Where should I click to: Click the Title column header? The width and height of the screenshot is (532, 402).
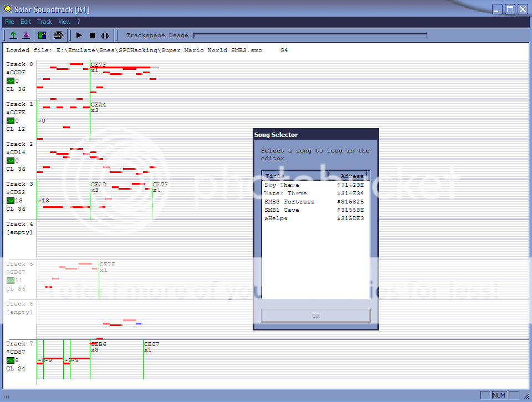294,176
